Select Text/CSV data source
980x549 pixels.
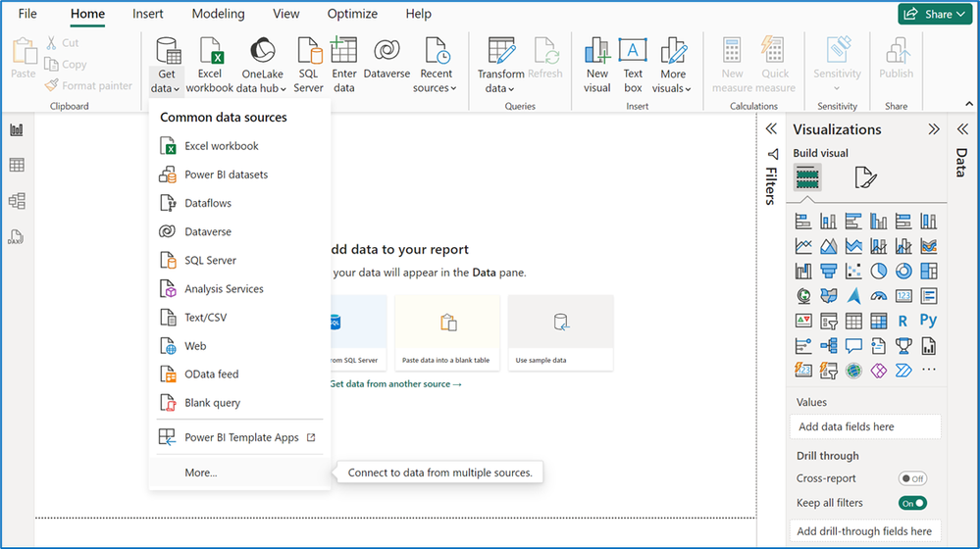239,318
